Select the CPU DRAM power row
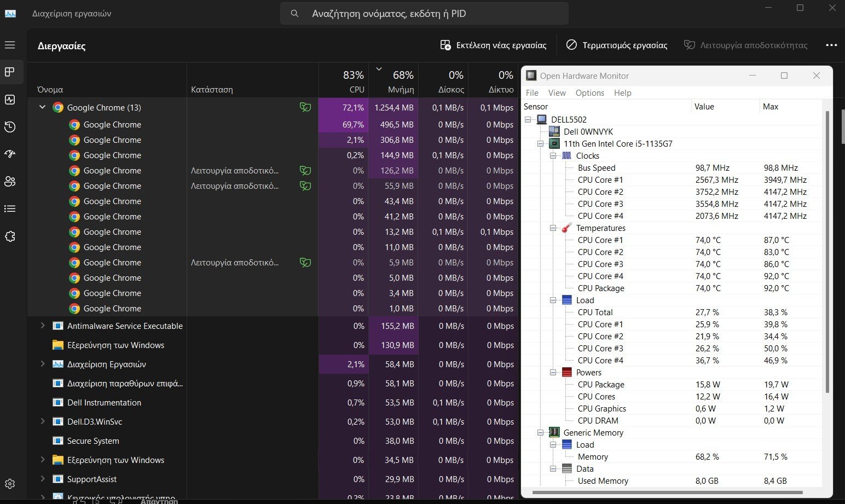This screenshot has height=504, width=845. click(x=673, y=420)
